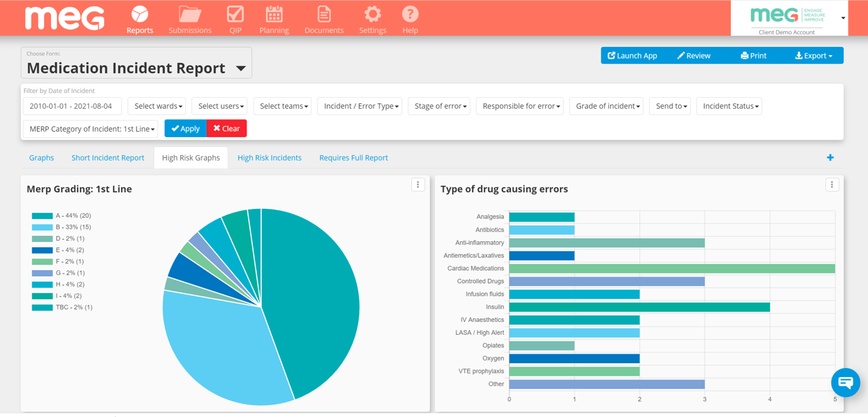The width and height of the screenshot is (868, 417).
Task: Switch to the Short Incident Report tab
Action: tap(107, 157)
